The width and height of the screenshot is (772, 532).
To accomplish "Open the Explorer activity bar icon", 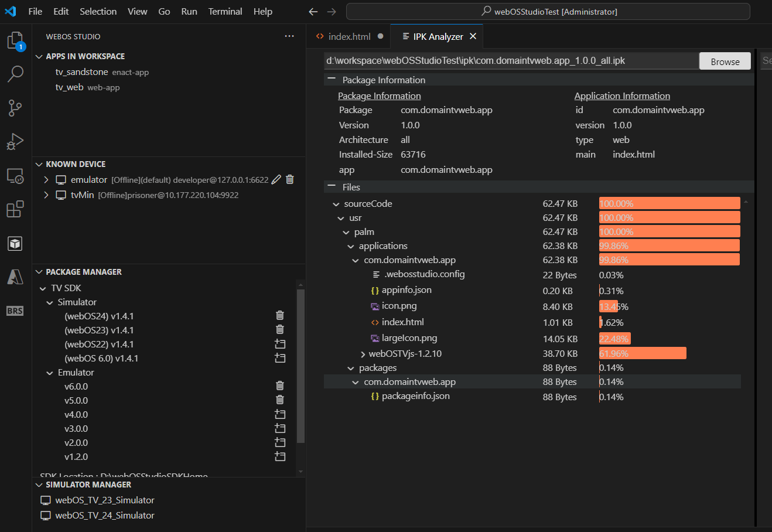I will click(15, 41).
